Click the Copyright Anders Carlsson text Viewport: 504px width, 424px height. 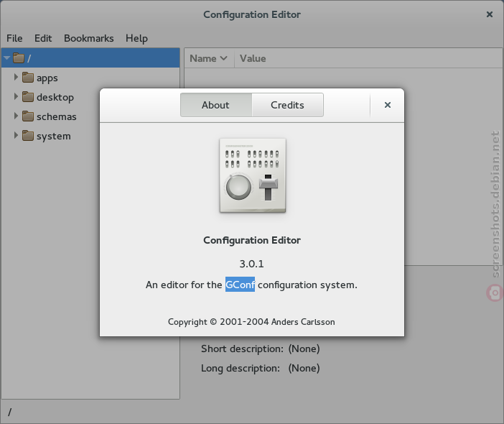[251, 322]
